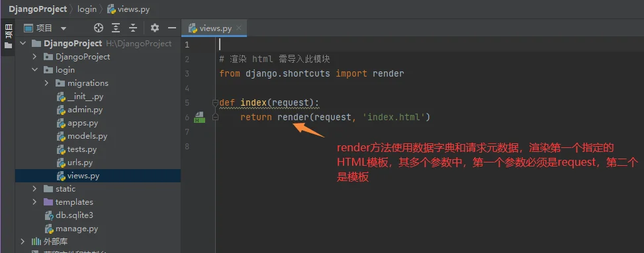
Task: Collapse the login folder chevron
Action: [x=34, y=70]
